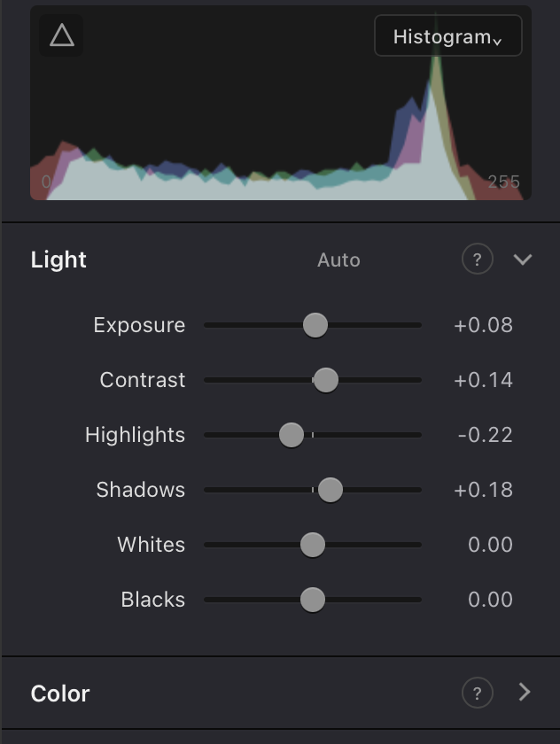Open the Histogram dropdown menu
560x744 pixels.
448,35
